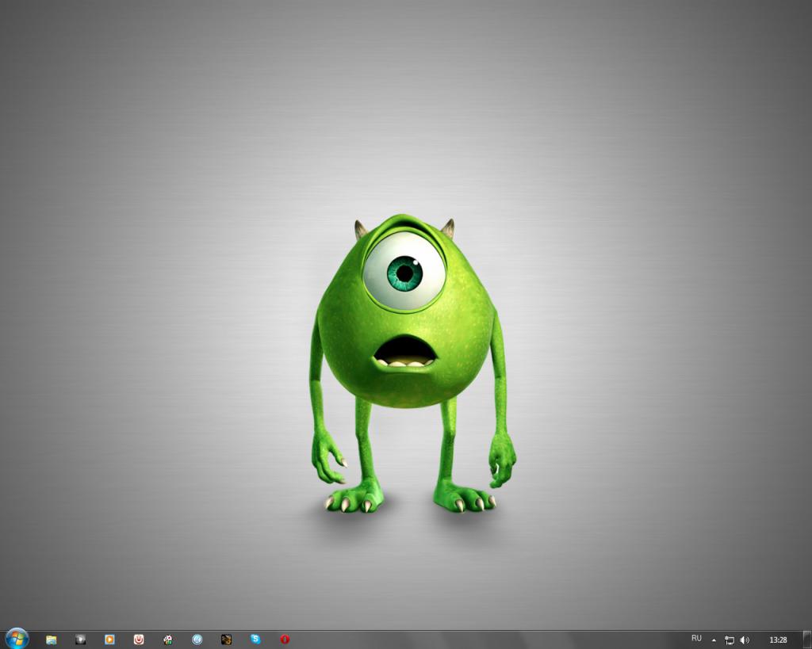812x649 pixels.
Task: Show hidden tray icons arrow
Action: 714,640
